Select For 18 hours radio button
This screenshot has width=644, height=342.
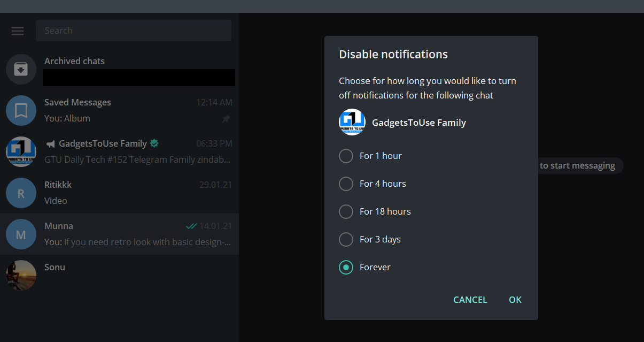(346, 211)
